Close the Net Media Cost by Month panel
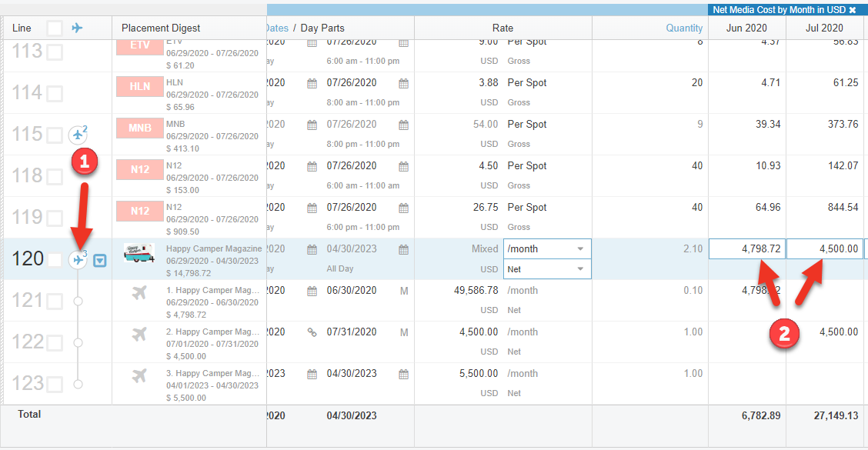868x450 pixels. point(853,10)
